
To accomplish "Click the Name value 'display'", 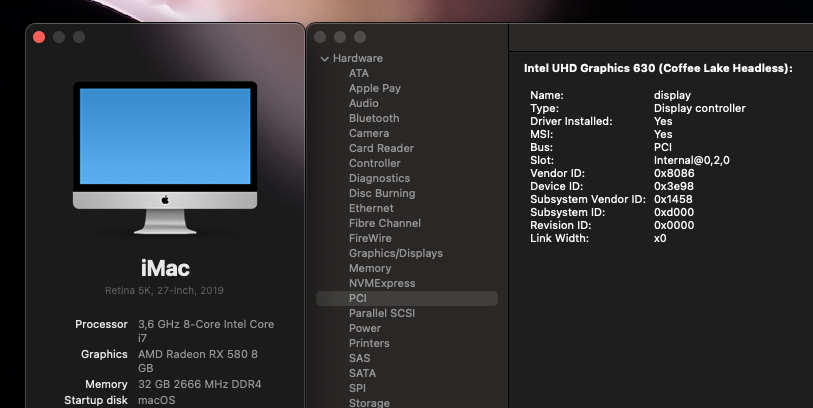I will tap(672, 95).
